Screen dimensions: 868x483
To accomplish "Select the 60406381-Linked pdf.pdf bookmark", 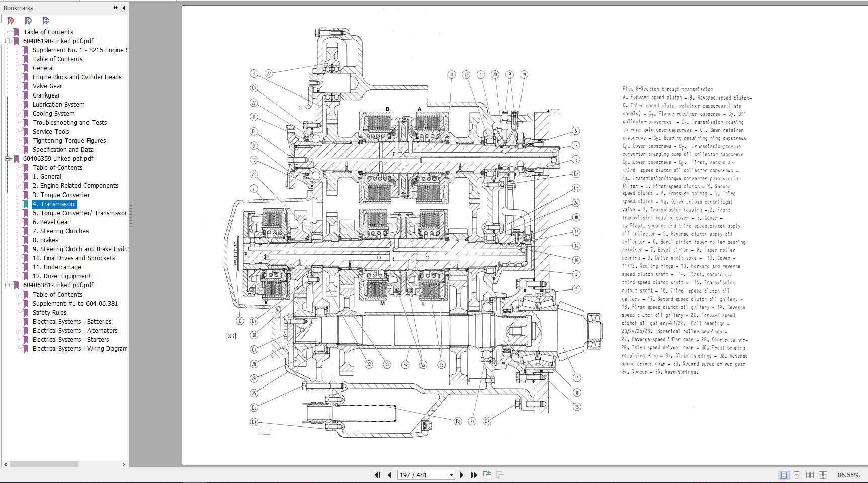I will click(x=58, y=285).
